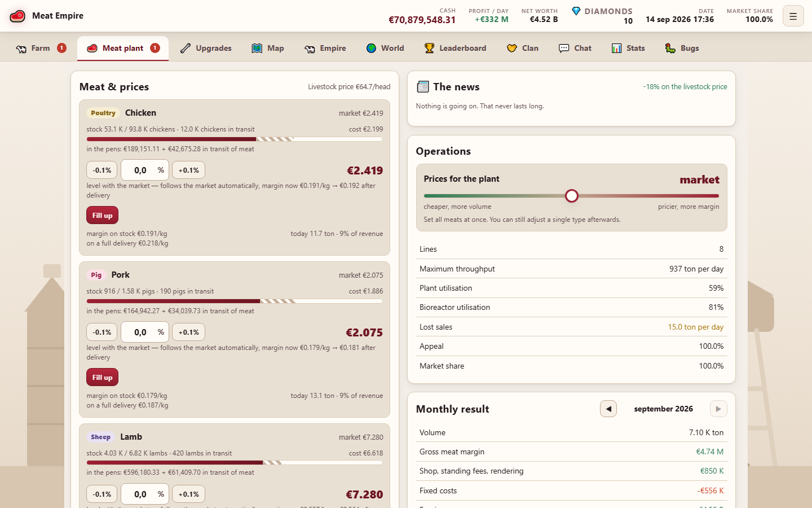This screenshot has width=812, height=508.
Task: Click the Sheep category tag
Action: [100, 437]
